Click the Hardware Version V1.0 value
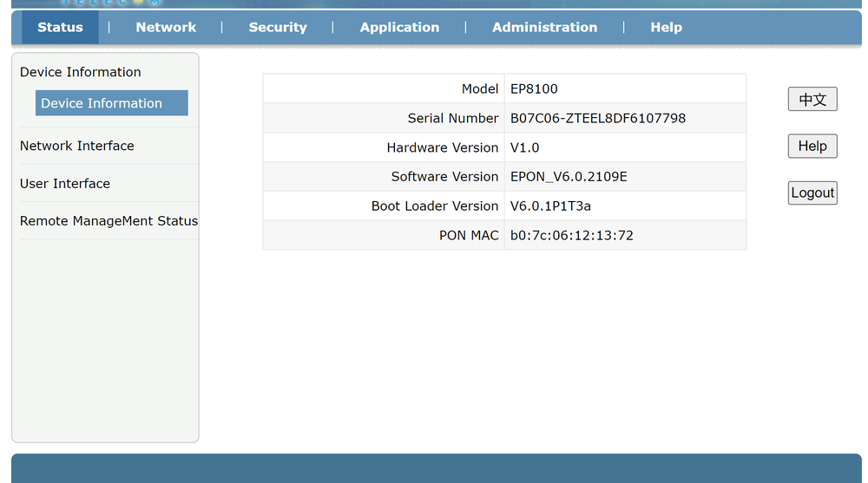The width and height of the screenshot is (868, 483). (525, 147)
